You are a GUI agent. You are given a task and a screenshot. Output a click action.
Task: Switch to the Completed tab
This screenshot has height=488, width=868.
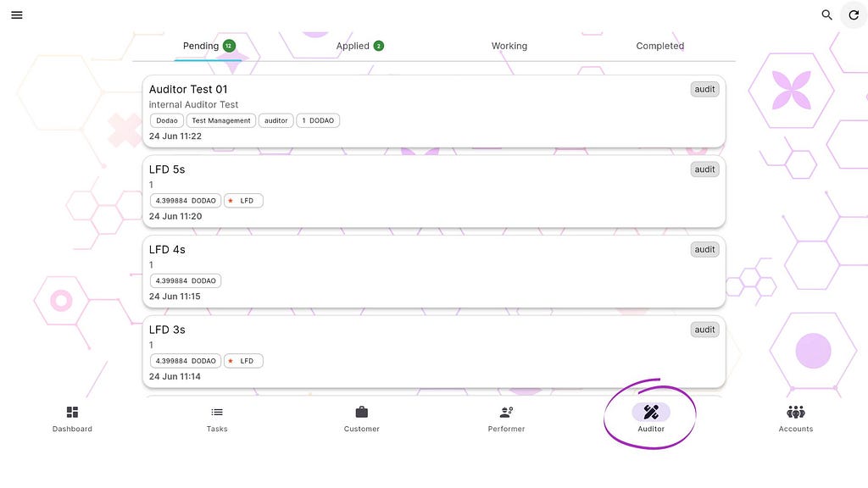tap(659, 46)
